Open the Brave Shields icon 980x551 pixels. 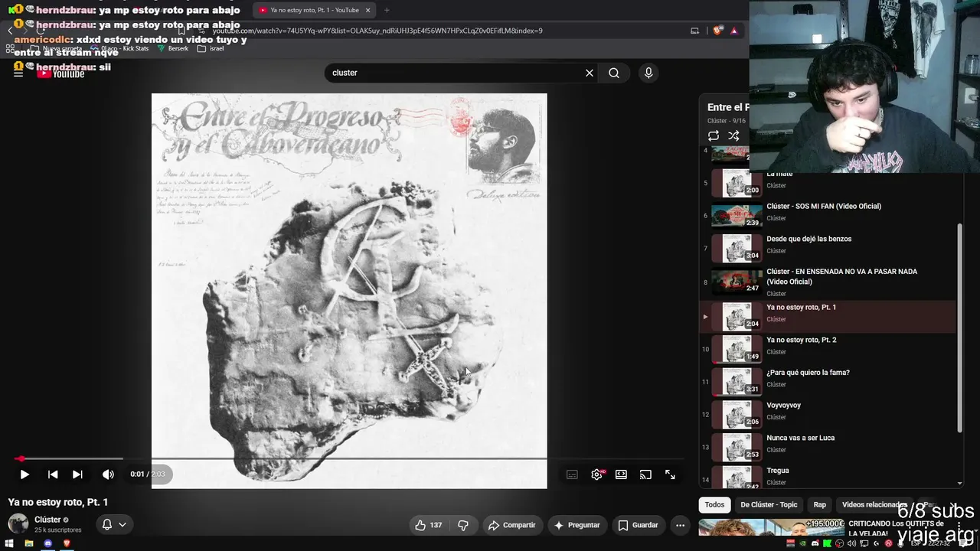(x=717, y=31)
